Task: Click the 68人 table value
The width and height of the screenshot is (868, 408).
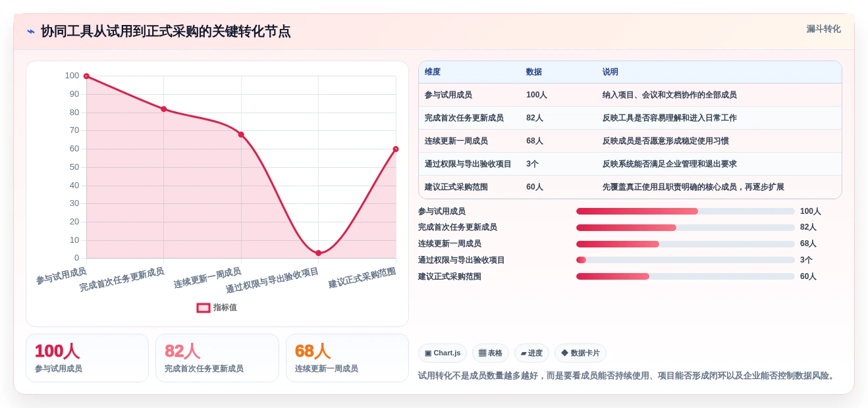Action: coord(535,141)
